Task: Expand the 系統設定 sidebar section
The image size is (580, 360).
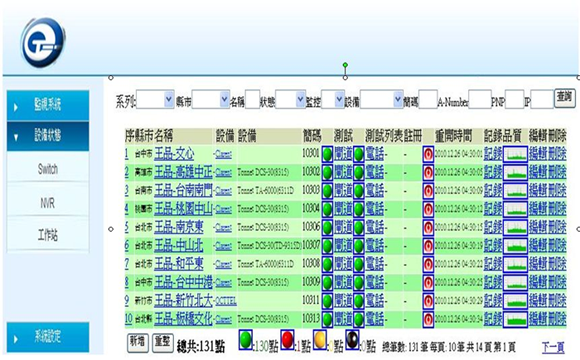Action: 48,337
